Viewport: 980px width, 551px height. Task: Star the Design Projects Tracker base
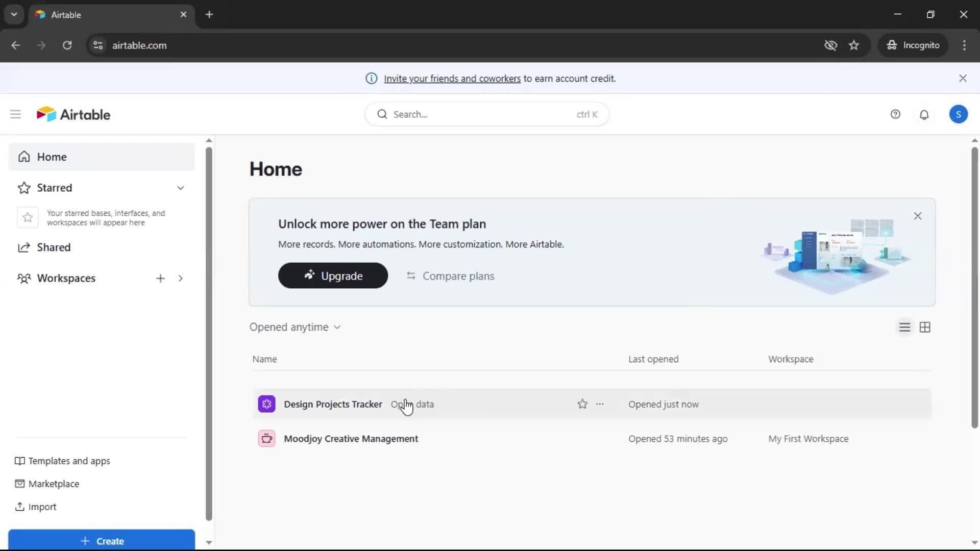pos(582,404)
